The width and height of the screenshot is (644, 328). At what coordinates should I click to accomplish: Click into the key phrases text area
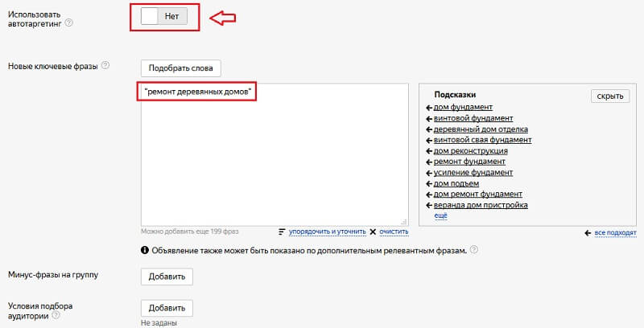(x=275, y=154)
